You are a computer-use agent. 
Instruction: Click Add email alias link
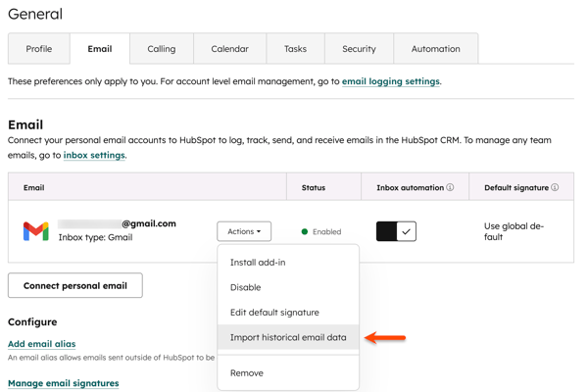pyautogui.click(x=41, y=344)
